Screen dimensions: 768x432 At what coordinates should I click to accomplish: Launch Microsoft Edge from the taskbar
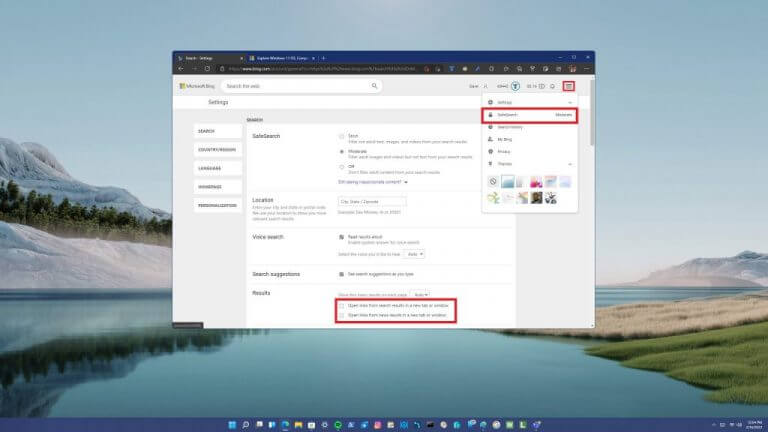point(285,425)
